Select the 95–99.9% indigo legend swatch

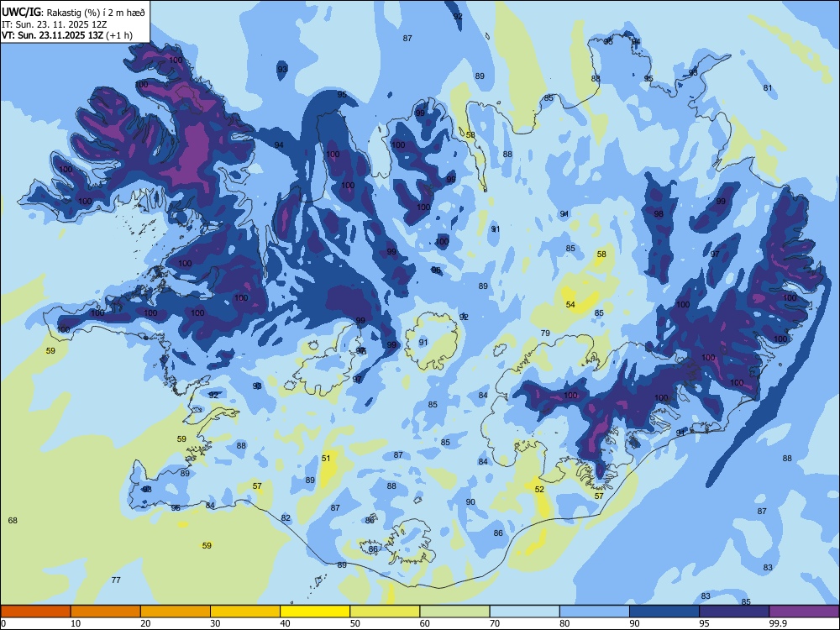point(734,612)
